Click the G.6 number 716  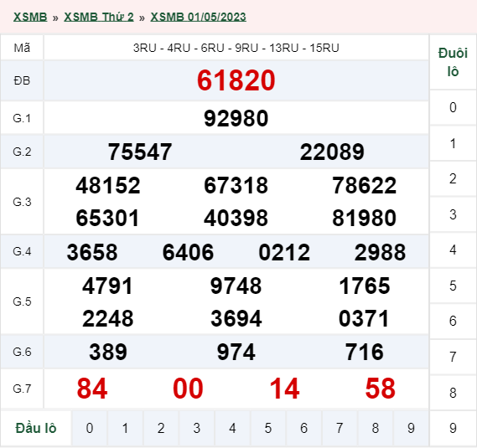(365, 352)
